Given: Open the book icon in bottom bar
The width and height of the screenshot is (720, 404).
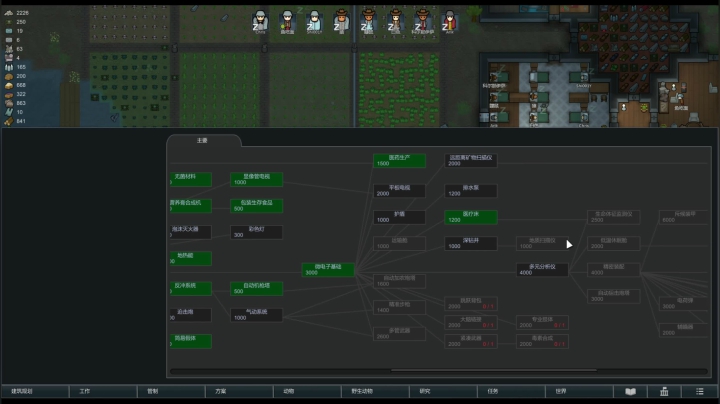Looking at the screenshot, I should [630, 391].
